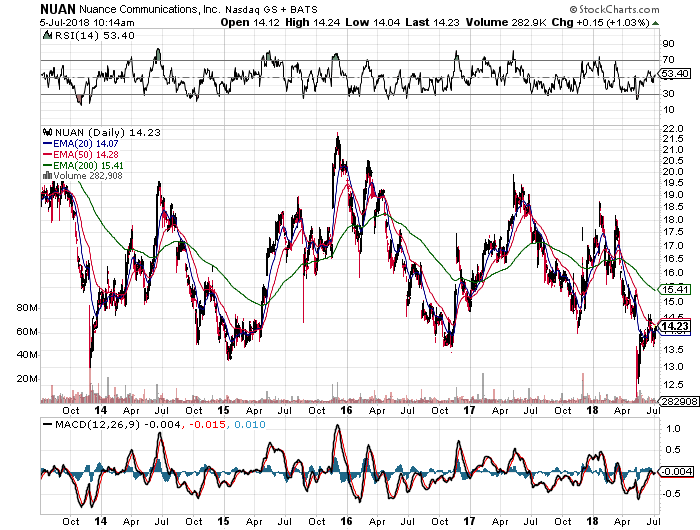Click year 18 on the MACD panel time axis
The image size is (700, 530).
click(x=592, y=521)
